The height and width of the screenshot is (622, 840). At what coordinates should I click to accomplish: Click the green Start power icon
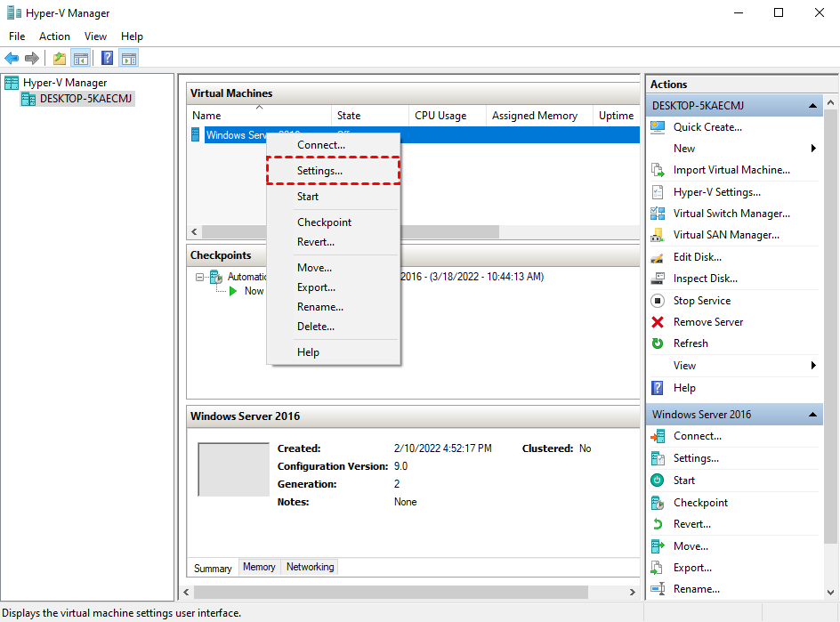click(x=658, y=481)
